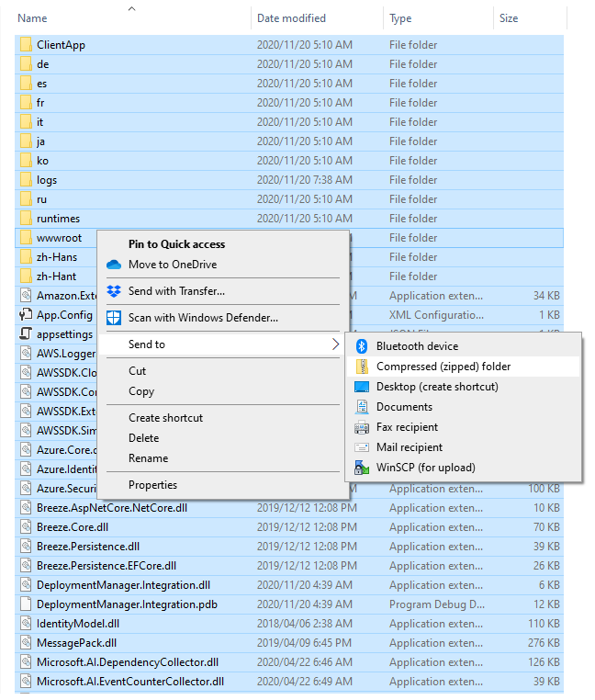
Task: Click the MessagePack.dll file icon
Action: 26,642
